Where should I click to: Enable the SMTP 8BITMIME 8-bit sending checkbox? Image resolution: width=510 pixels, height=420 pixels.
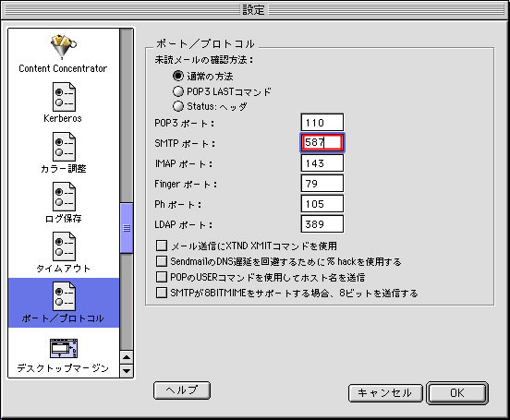pos(162,293)
